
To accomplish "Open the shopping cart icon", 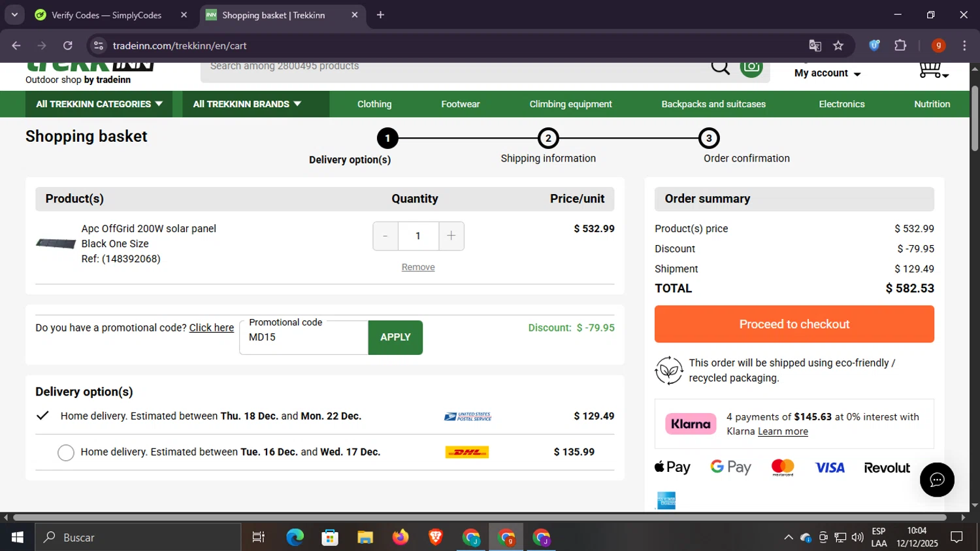I will (x=933, y=70).
